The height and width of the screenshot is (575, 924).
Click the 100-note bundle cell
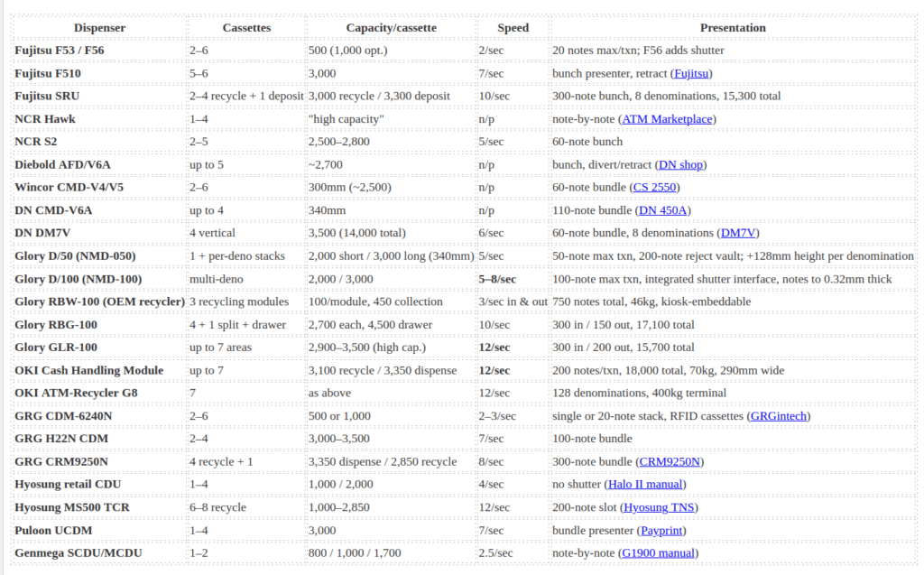[x=733, y=439]
